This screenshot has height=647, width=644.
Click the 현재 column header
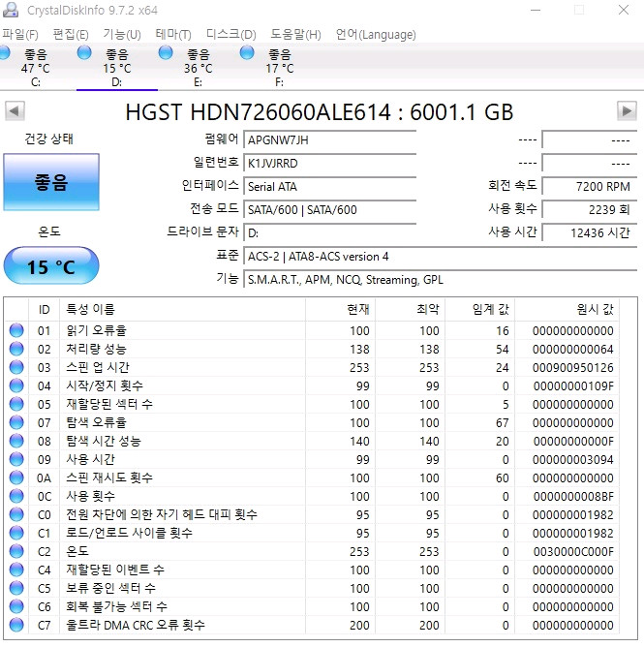(x=340, y=310)
